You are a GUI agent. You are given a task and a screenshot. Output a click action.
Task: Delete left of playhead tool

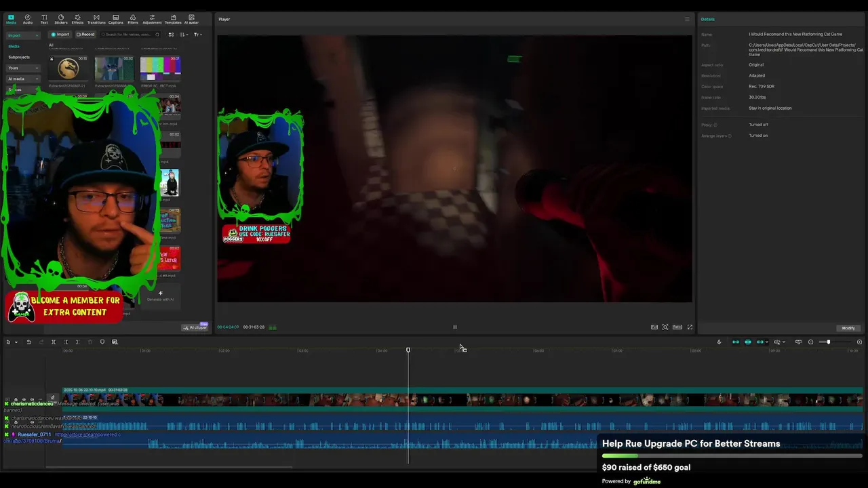66,342
